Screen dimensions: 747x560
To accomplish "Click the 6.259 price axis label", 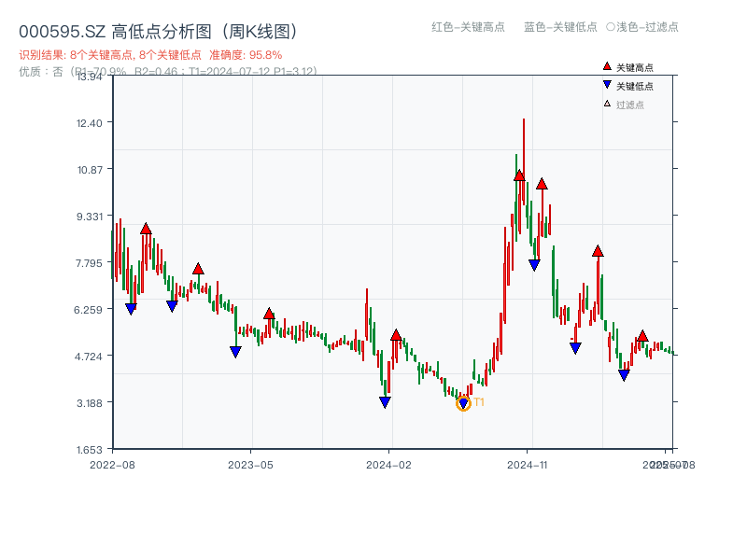I will [x=88, y=310].
